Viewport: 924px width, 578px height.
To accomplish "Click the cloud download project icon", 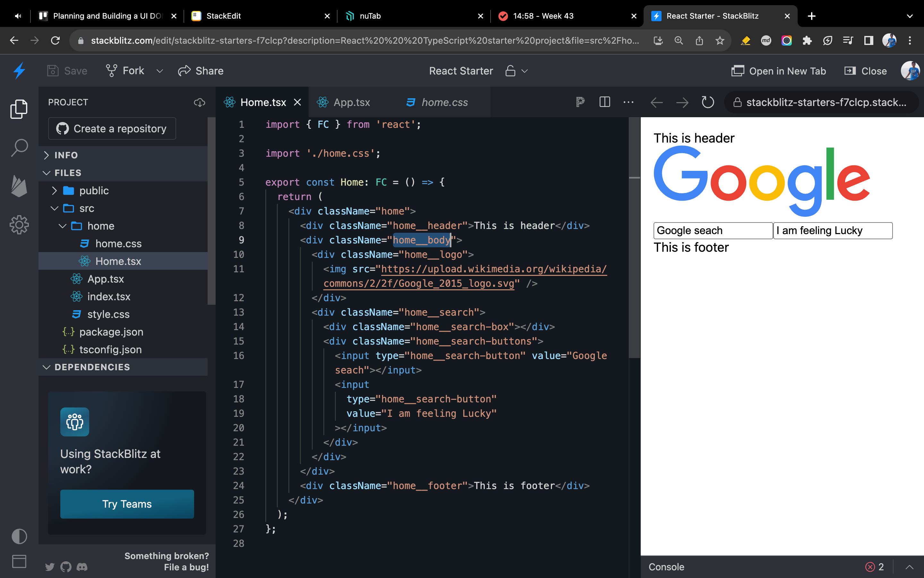I will click(199, 102).
